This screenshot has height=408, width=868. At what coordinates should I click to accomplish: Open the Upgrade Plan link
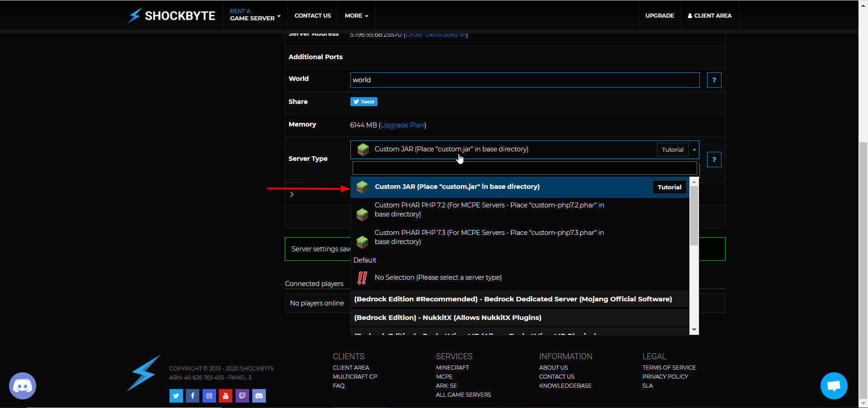pyautogui.click(x=402, y=125)
